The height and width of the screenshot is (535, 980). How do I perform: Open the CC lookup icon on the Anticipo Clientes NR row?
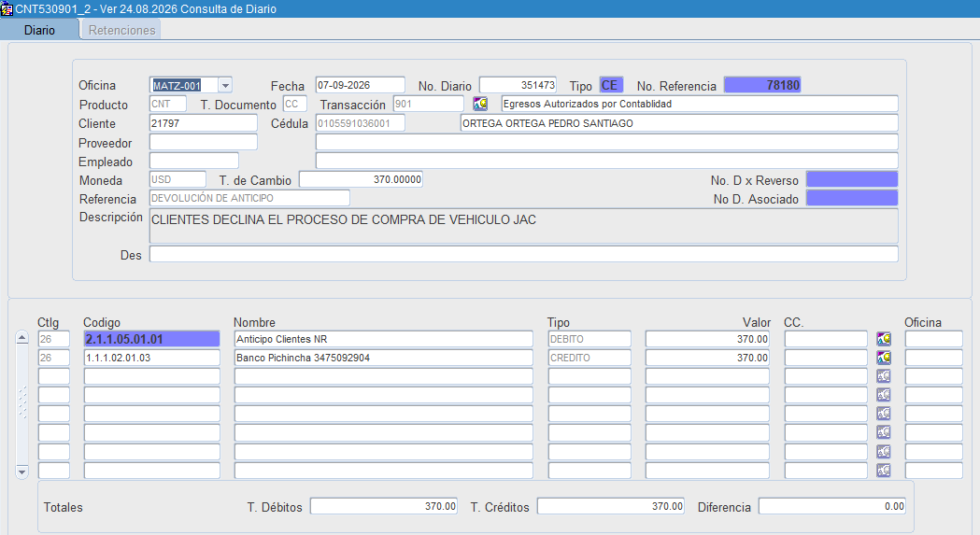(884, 339)
